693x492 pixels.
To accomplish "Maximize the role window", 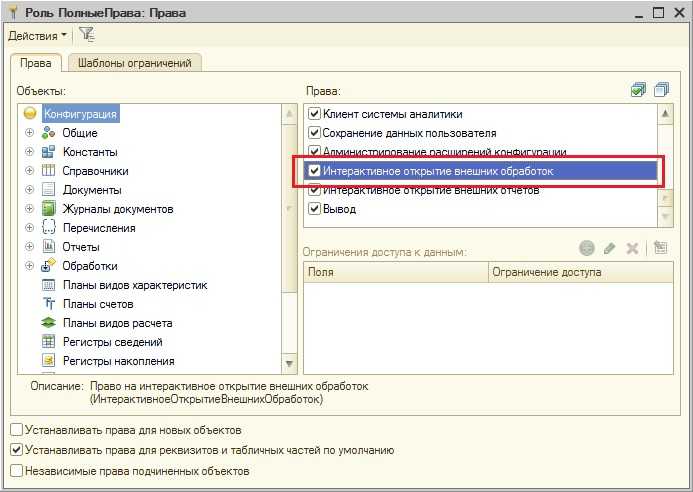I will pos(659,13).
